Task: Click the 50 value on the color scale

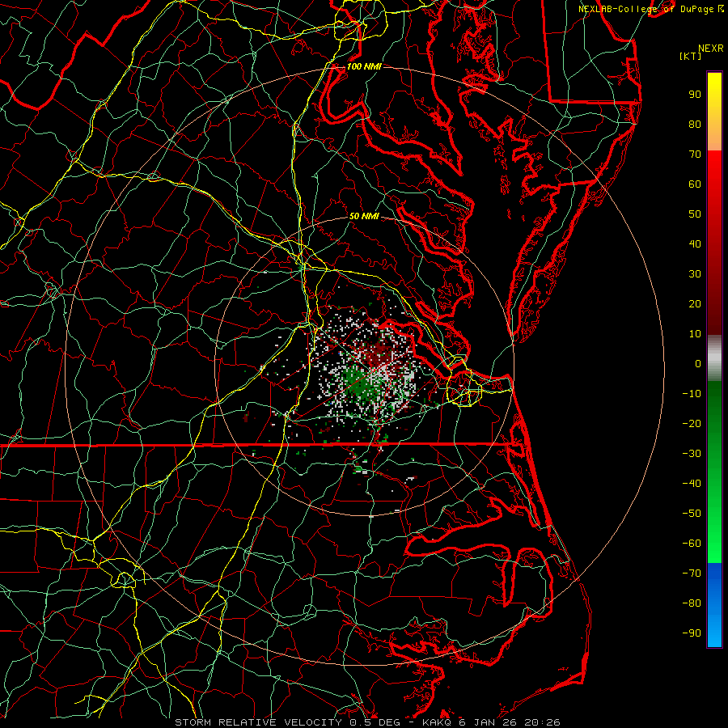Action: click(x=695, y=214)
